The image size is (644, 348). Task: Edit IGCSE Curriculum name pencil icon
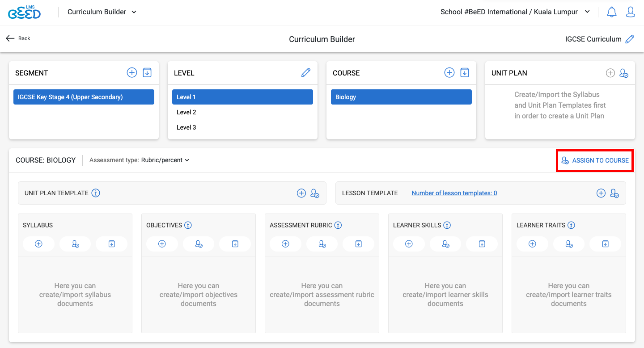(x=630, y=39)
